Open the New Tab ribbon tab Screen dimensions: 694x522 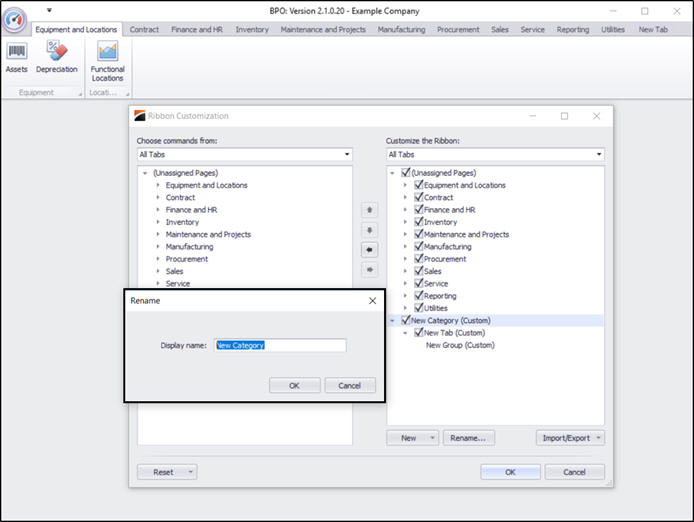[653, 30]
